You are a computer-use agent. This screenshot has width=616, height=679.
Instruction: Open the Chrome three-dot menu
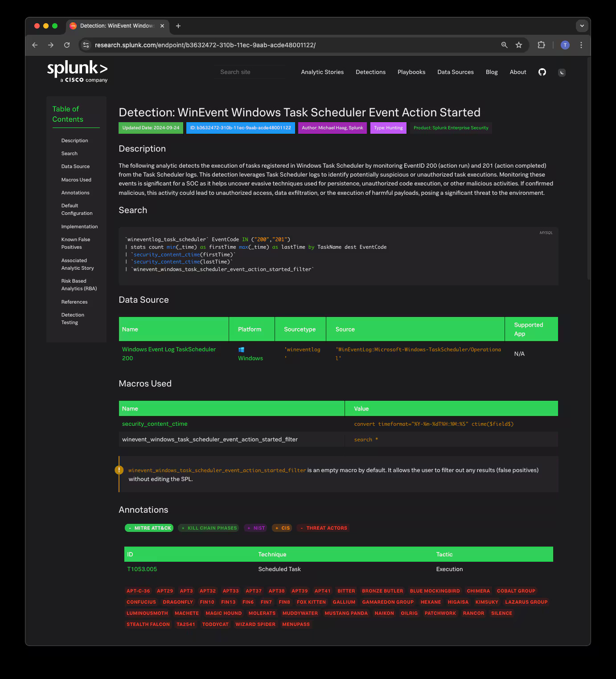click(581, 45)
